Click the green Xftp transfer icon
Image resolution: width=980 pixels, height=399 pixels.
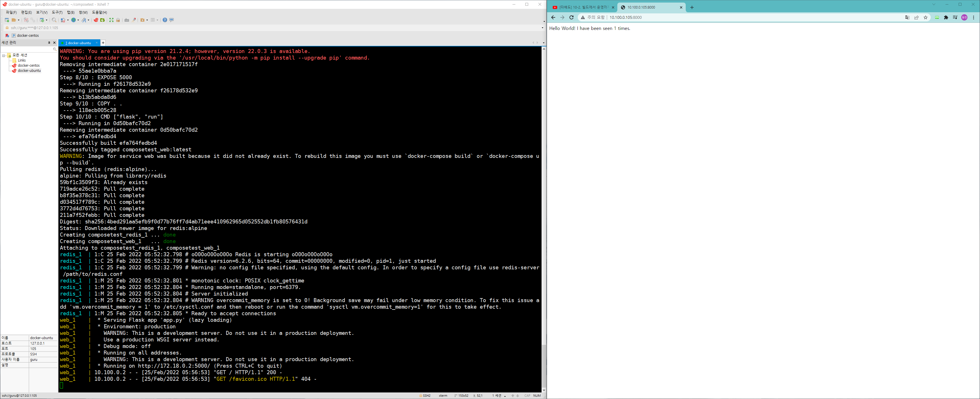coord(102,20)
